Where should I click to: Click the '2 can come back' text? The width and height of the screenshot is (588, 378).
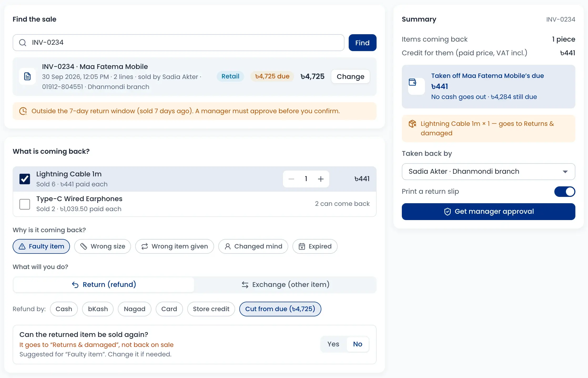click(342, 204)
